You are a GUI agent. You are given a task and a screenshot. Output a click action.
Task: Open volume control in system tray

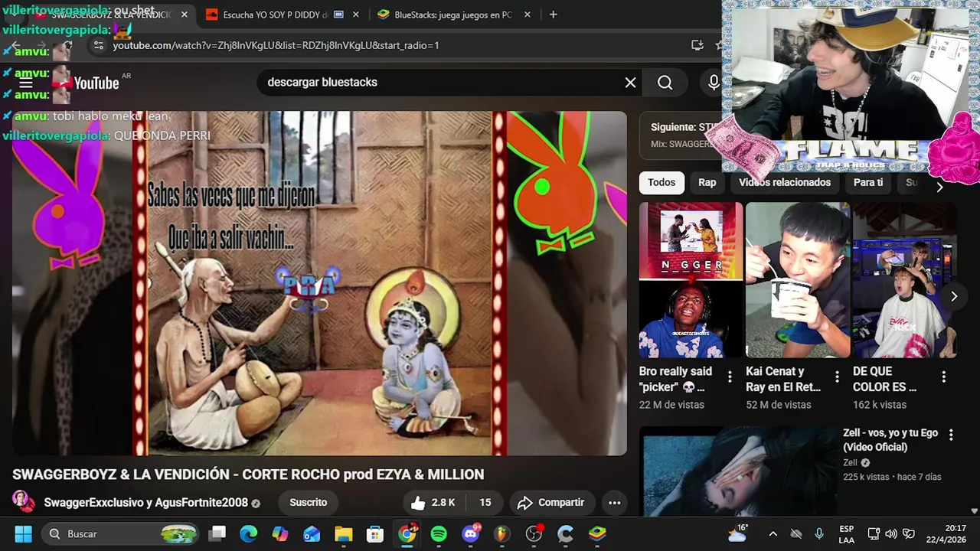[x=890, y=533]
